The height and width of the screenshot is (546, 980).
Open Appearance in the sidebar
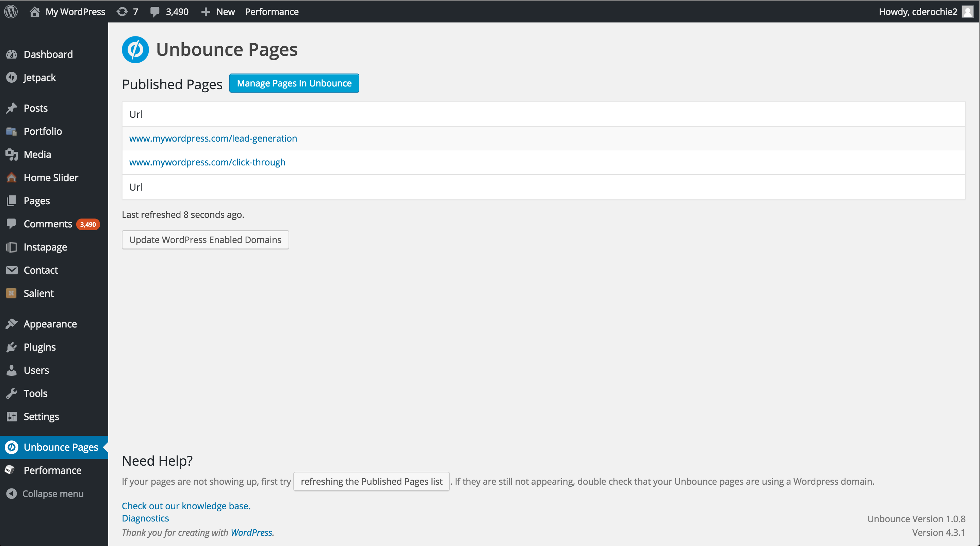click(50, 324)
